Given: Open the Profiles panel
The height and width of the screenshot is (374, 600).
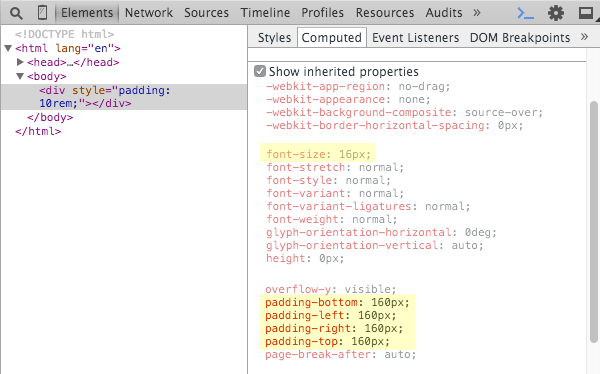Looking at the screenshot, I should [x=323, y=13].
